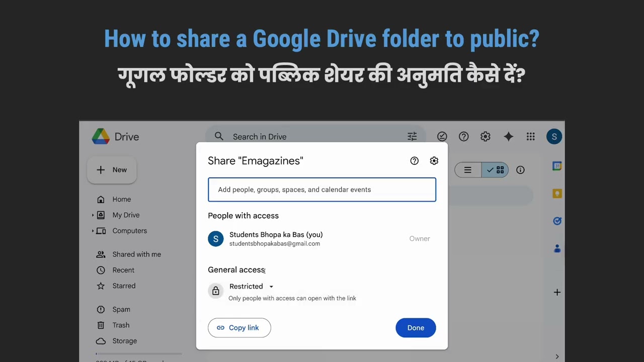The height and width of the screenshot is (362, 644).
Task: Click the search magnifier icon
Action: coord(219,136)
